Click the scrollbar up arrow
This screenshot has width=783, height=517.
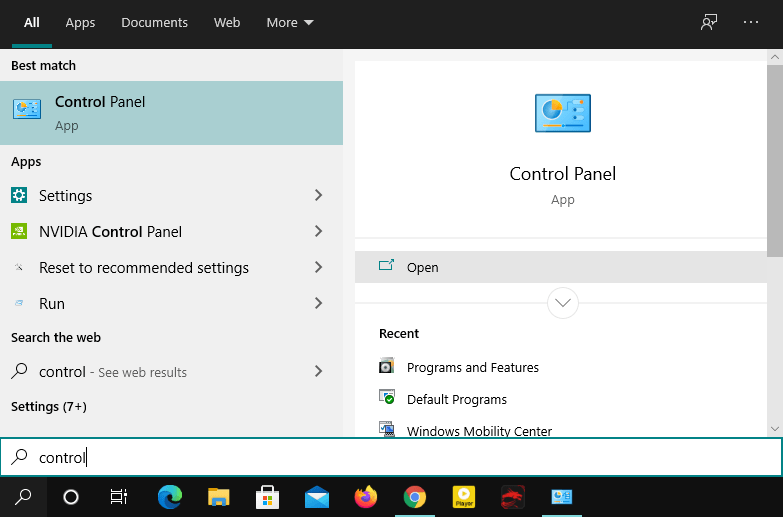click(775, 57)
